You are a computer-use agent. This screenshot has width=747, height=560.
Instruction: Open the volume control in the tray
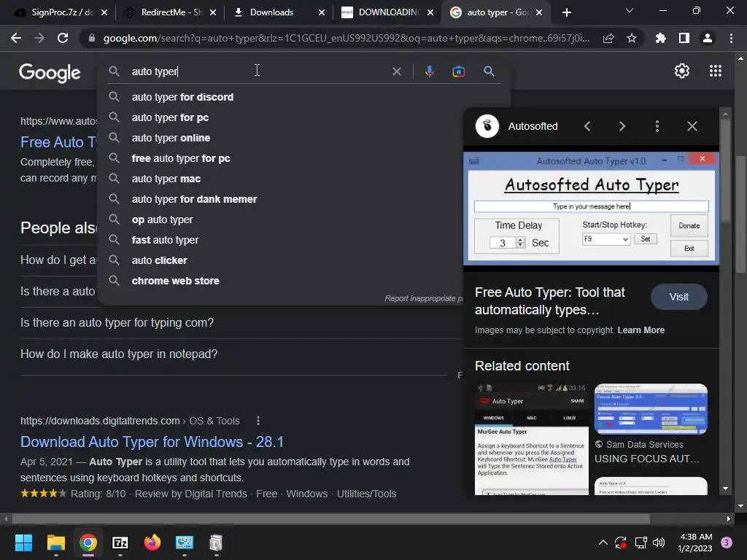[x=659, y=542]
